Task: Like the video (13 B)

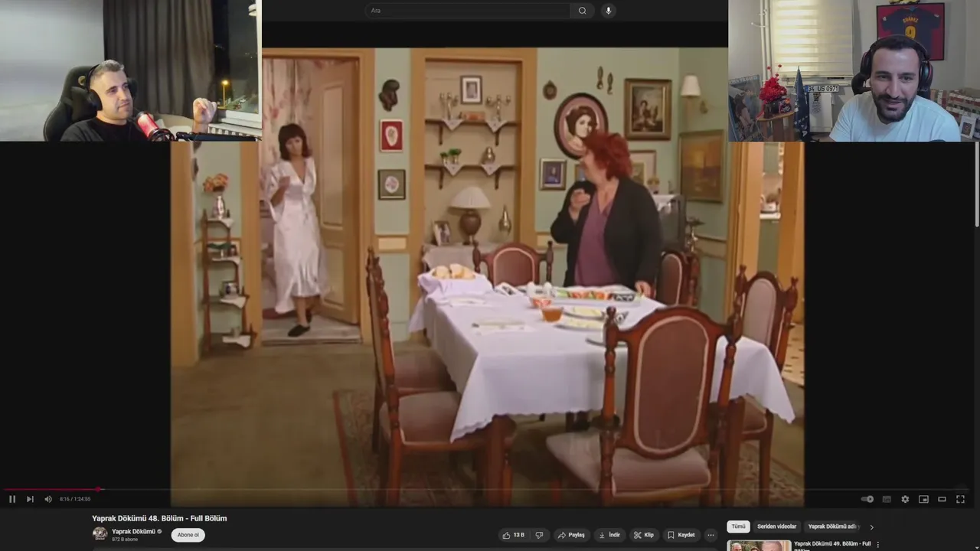Action: pos(514,535)
